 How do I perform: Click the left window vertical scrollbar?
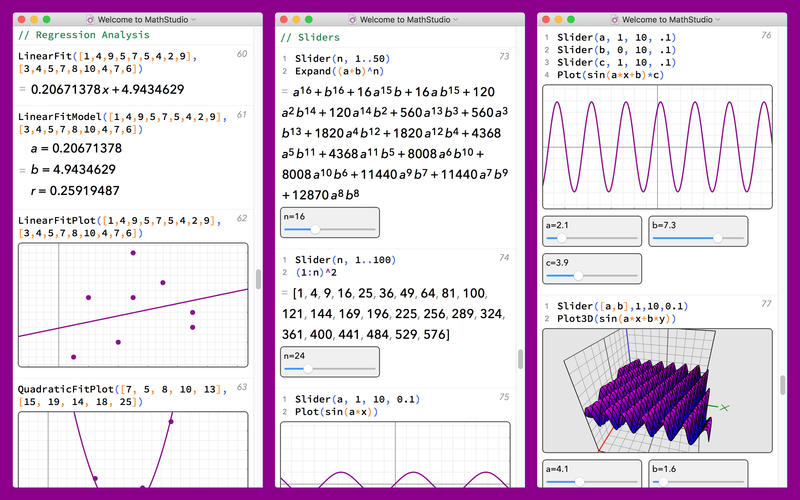pos(259,279)
